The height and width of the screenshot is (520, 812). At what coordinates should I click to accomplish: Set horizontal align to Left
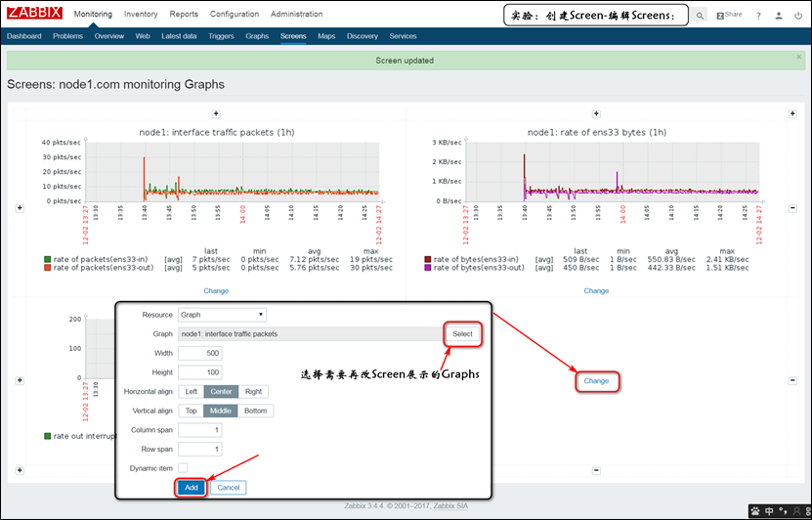click(192, 392)
